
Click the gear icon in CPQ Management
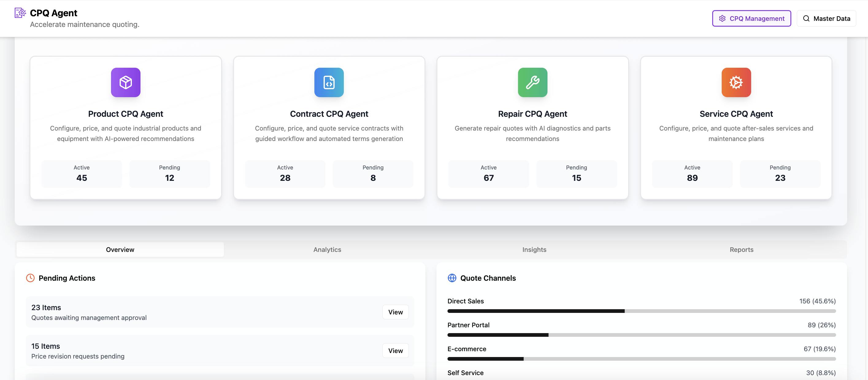coord(722,18)
